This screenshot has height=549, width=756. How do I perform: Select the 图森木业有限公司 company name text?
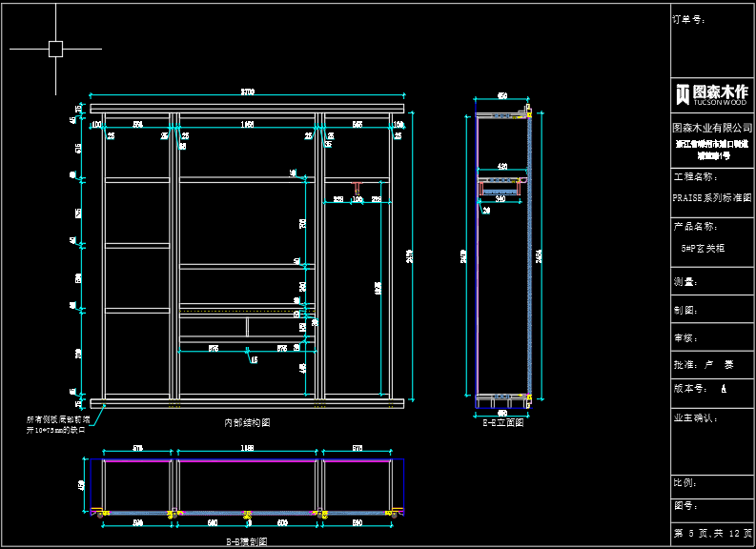(712, 127)
